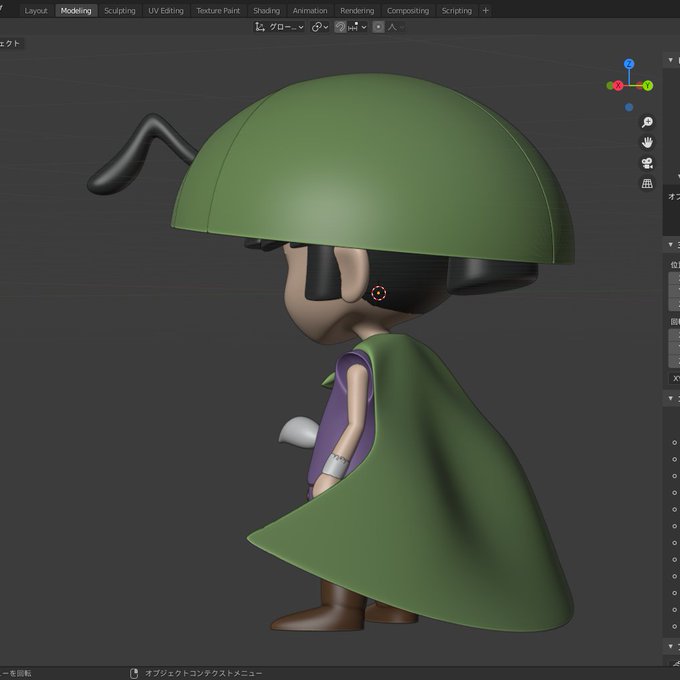The height and width of the screenshot is (680, 680).
Task: Open the Texture Paint workspace
Action: click(218, 11)
